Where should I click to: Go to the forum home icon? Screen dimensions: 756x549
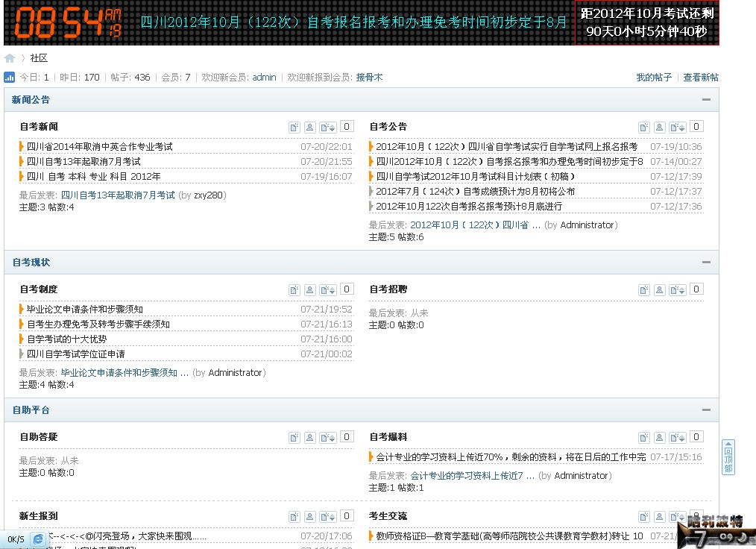click(10, 58)
